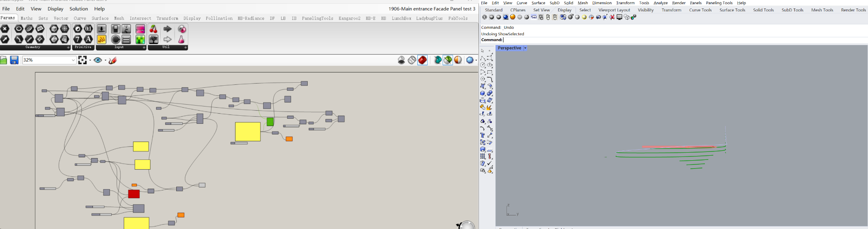Open dropdown arrow beside the eye icon

(105, 60)
